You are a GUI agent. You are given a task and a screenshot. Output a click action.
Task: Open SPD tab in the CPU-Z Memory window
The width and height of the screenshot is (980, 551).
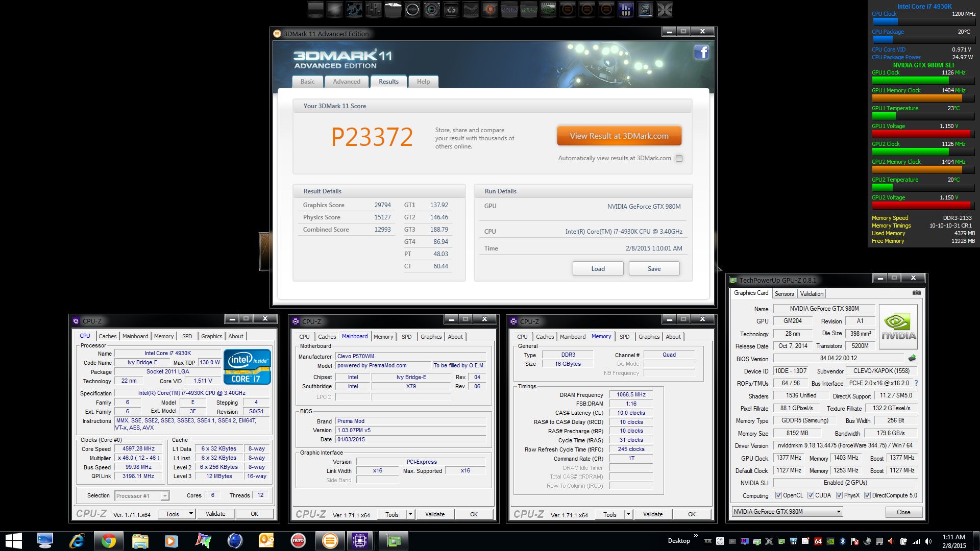point(624,337)
